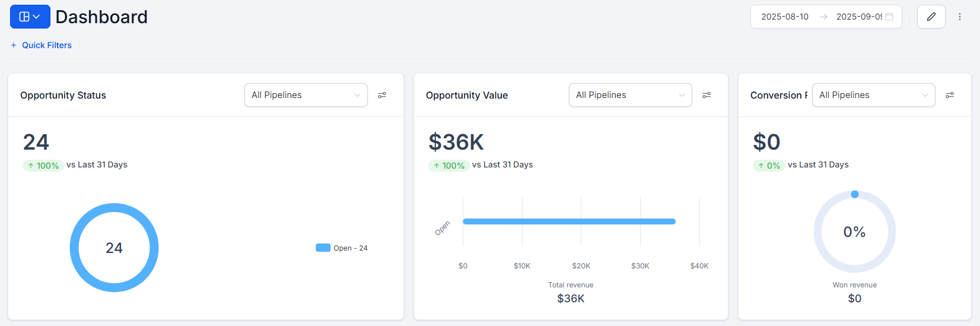Expand Conversion Rate All Pipelines dropdown
Viewport: 980px width, 326px height.
tap(873, 95)
